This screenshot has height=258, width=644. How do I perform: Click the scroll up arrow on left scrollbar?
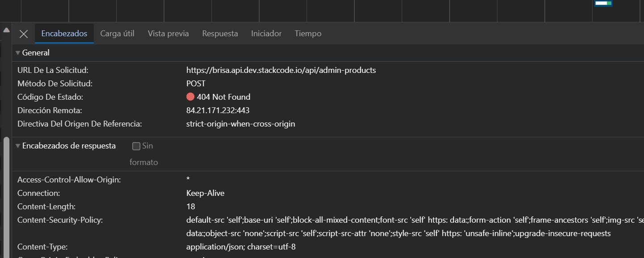point(6,30)
